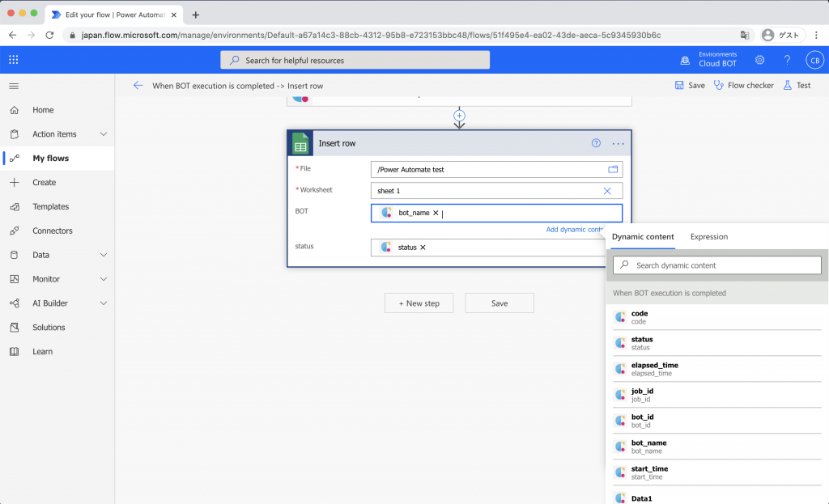Expand the Monitor section chevron
Image resolution: width=829 pixels, height=504 pixels.
coord(104,279)
